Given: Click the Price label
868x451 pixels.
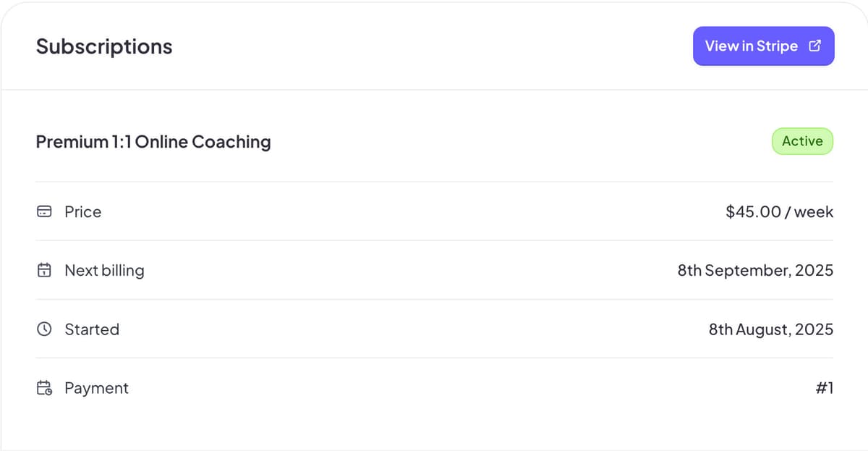Looking at the screenshot, I should coord(83,212).
